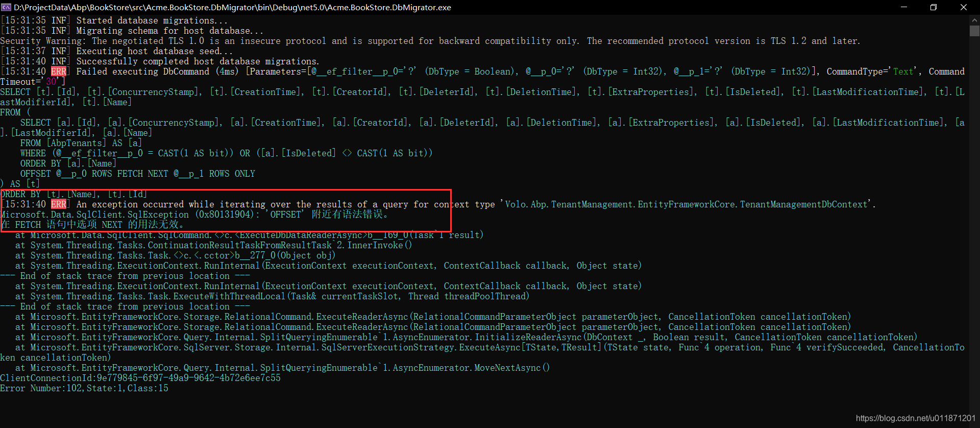This screenshot has width=980, height=428.
Task: Click 'An exception occurred while iterating' message
Action: point(438,204)
